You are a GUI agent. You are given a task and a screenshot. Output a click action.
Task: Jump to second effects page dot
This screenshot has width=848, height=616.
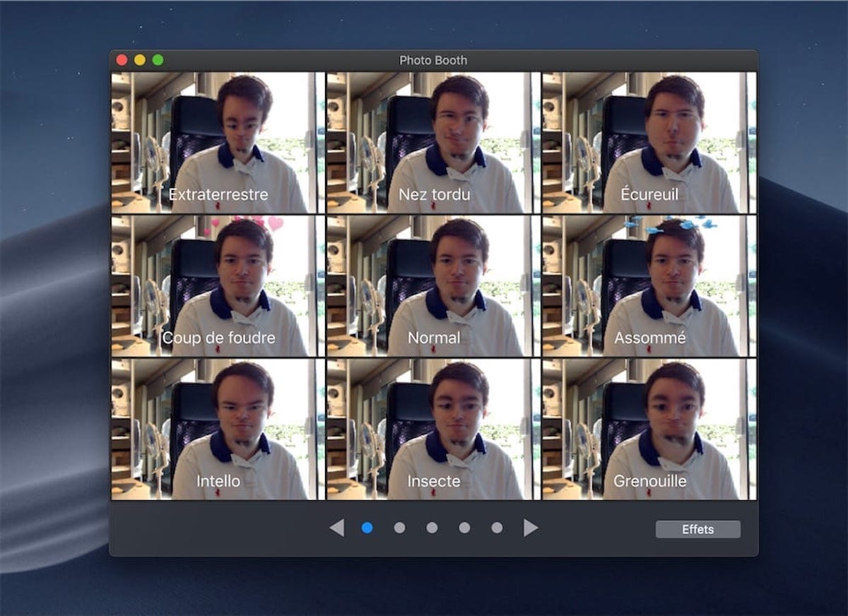(x=399, y=528)
